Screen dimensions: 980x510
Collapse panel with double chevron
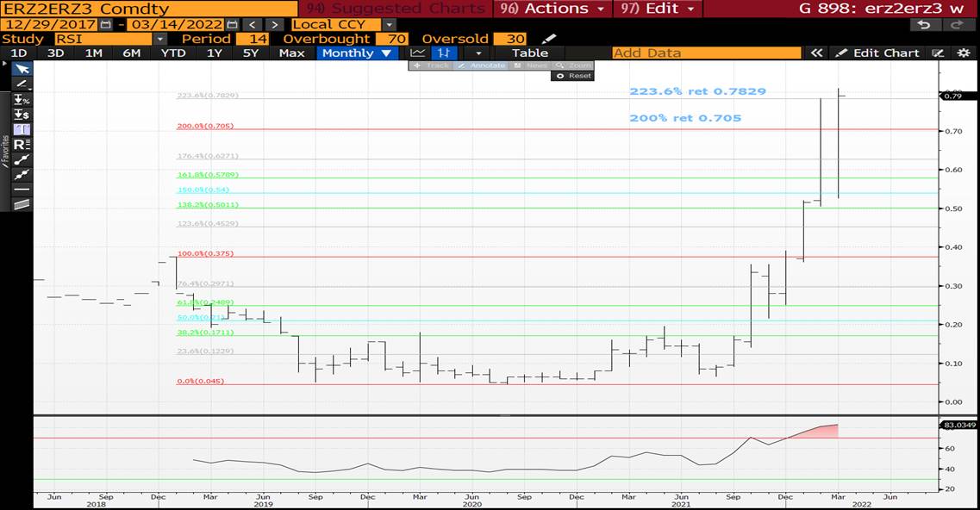coord(816,53)
